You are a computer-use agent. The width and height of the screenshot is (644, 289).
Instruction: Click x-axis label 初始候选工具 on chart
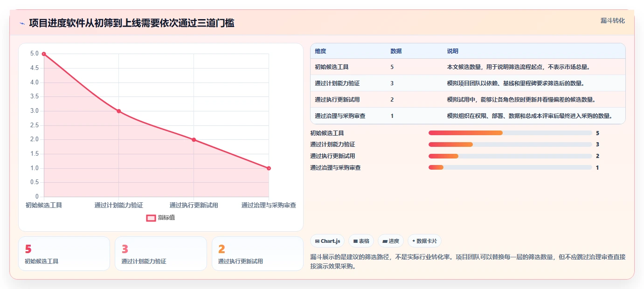click(x=44, y=205)
